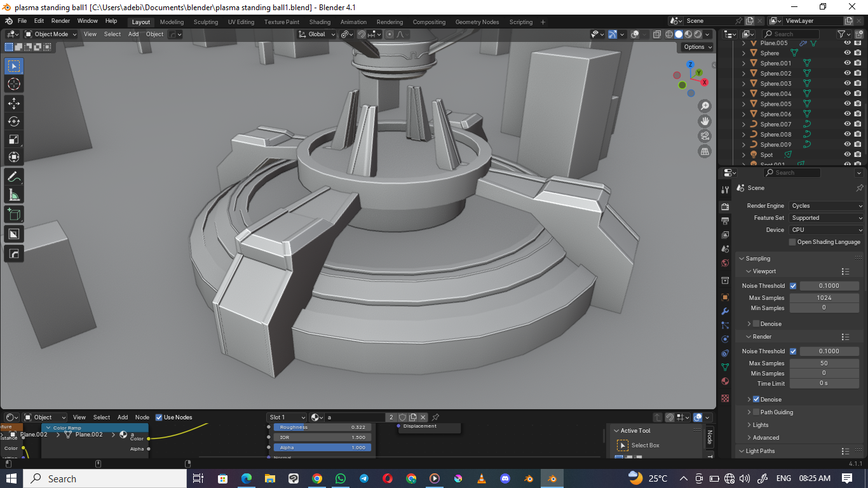Open Windows taskbar Search box
Screen dimensions: 868x488
coord(105,478)
